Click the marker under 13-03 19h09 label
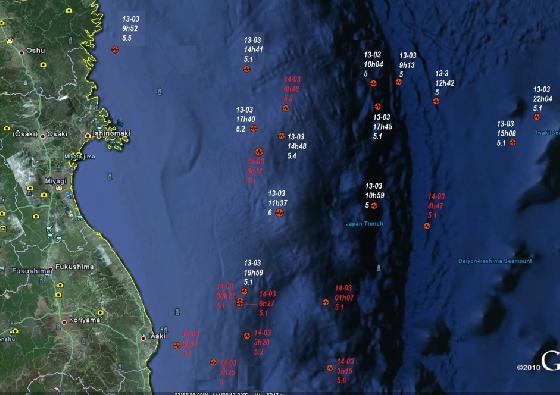 click(x=244, y=292)
